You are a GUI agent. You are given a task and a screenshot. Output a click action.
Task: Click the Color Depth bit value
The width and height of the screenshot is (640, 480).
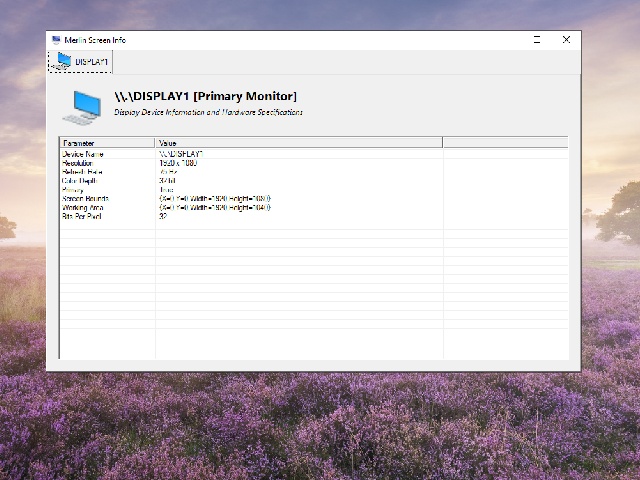pyautogui.click(x=167, y=181)
